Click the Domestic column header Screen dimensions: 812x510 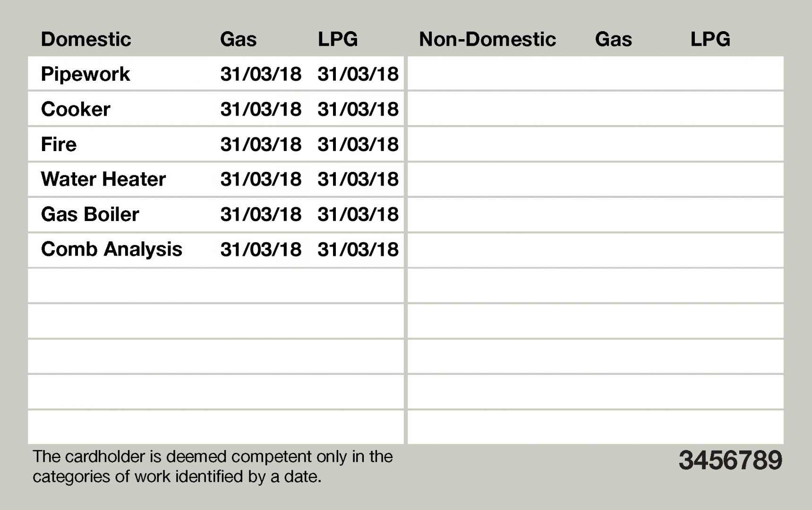pyautogui.click(x=86, y=39)
